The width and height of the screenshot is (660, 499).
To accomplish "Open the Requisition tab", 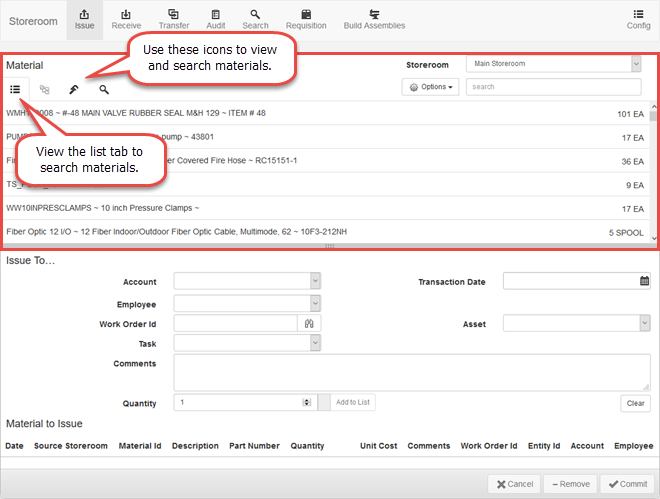I will pyautogui.click(x=306, y=19).
